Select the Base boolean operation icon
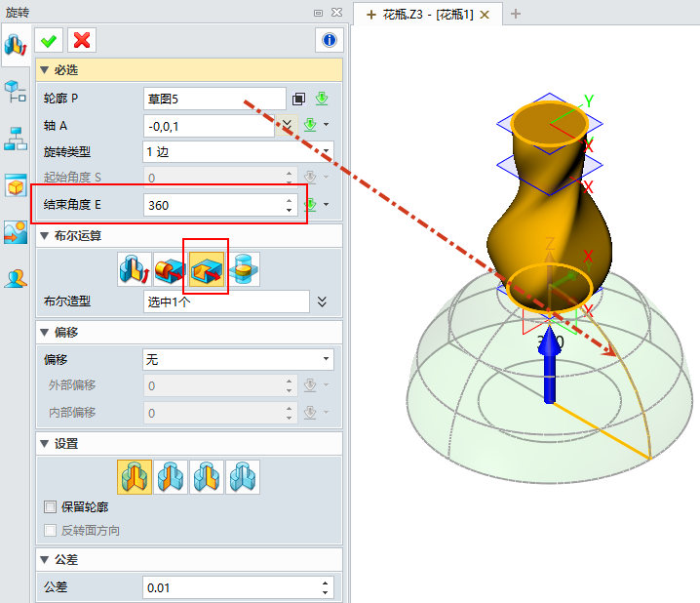 pyautogui.click(x=133, y=267)
